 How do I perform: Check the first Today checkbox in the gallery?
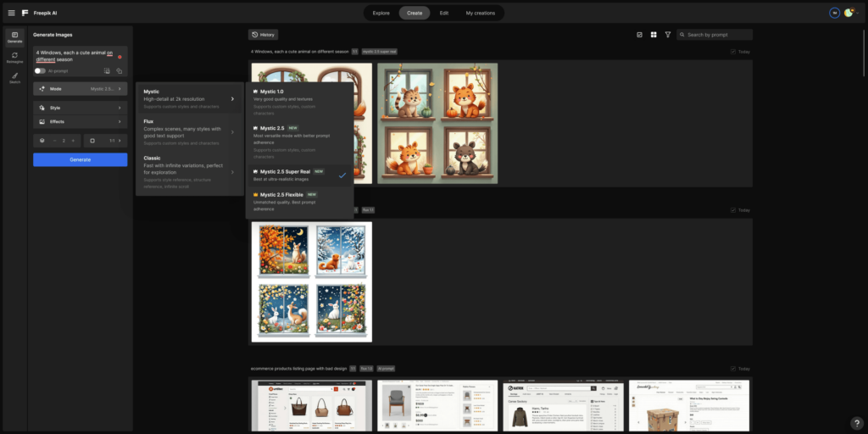pyautogui.click(x=733, y=52)
